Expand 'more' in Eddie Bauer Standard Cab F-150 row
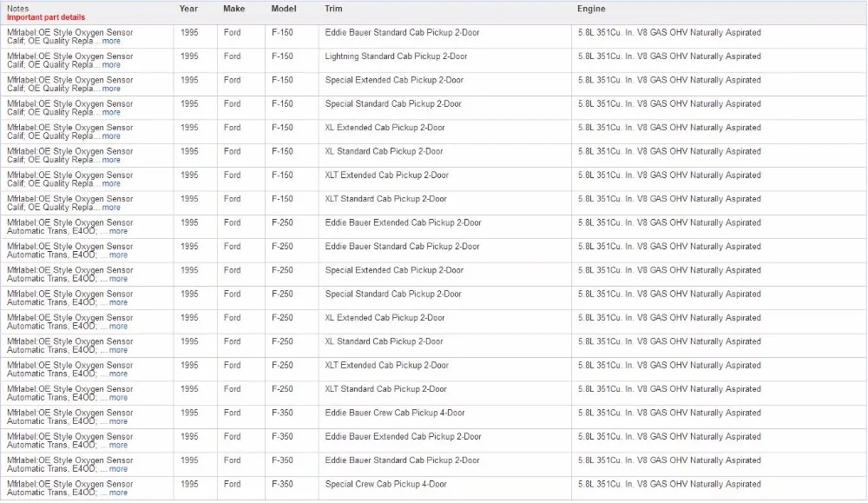Viewport: 868px width, 503px height. pos(111,41)
